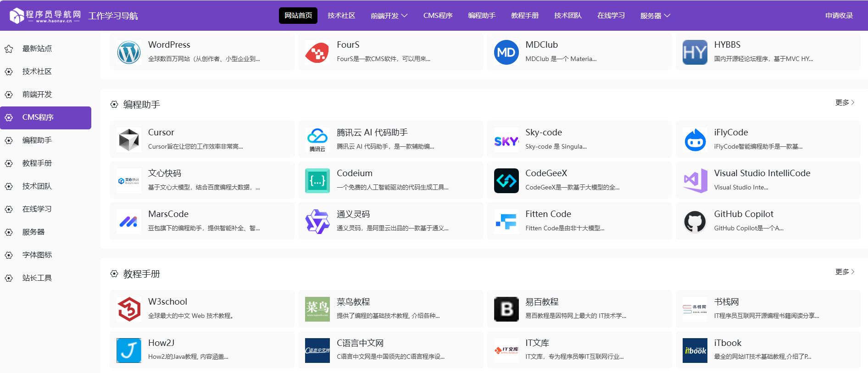Open 在线学习 in the top navigation

click(x=611, y=16)
